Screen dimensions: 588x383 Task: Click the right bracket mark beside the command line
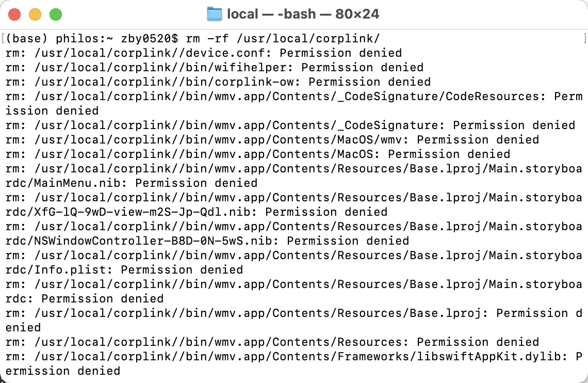pyautogui.click(x=584, y=38)
